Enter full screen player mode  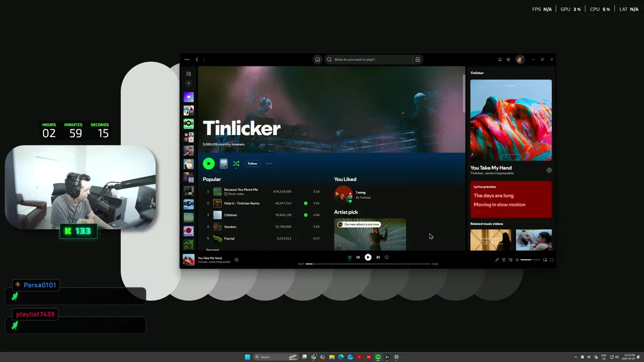click(552, 260)
